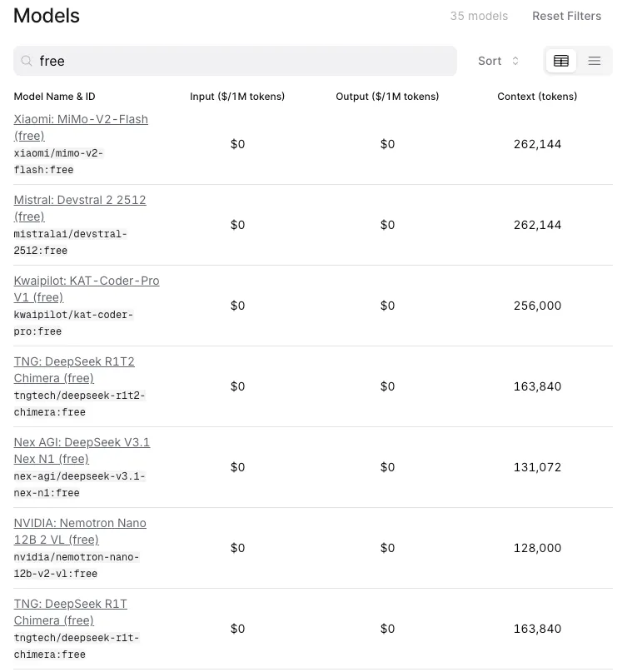Click the Output price column header
This screenshot has height=672, width=622.
point(387,97)
